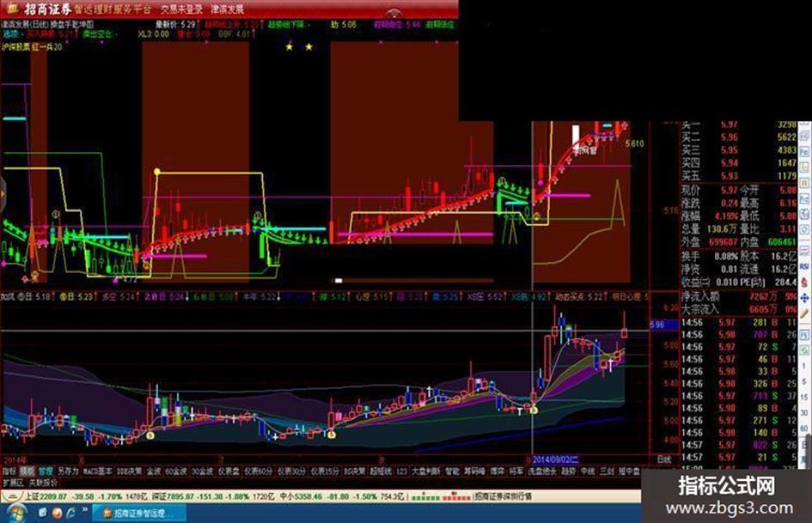Image resolution: width=812 pixels, height=523 pixels.
Task: Select the 15-minute period in sidebar
Action: 804,397
